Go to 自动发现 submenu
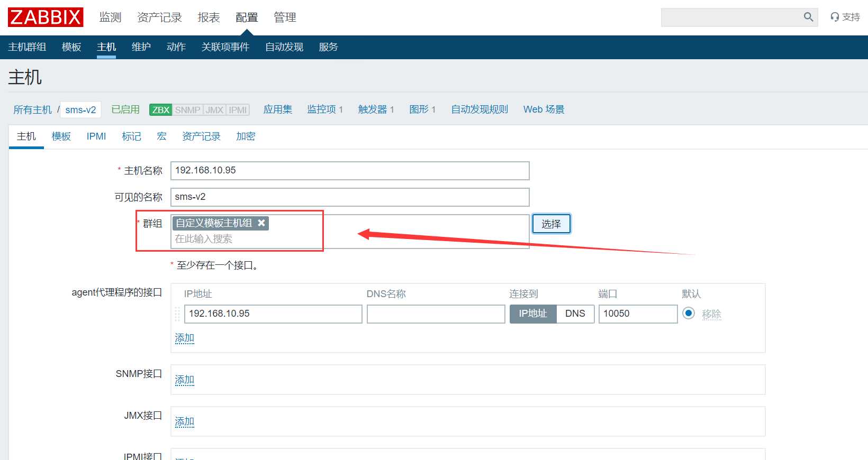This screenshot has width=868, height=460. [284, 47]
